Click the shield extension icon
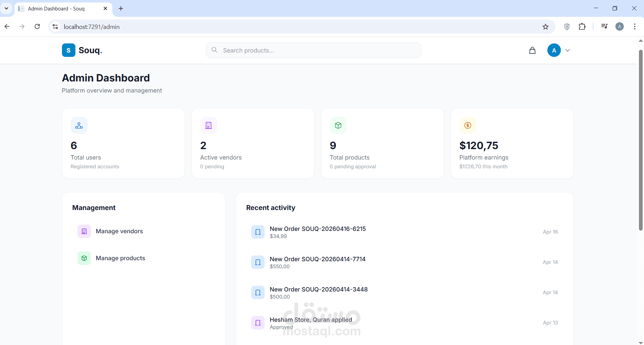Image resolution: width=644 pixels, height=345 pixels. (x=567, y=27)
